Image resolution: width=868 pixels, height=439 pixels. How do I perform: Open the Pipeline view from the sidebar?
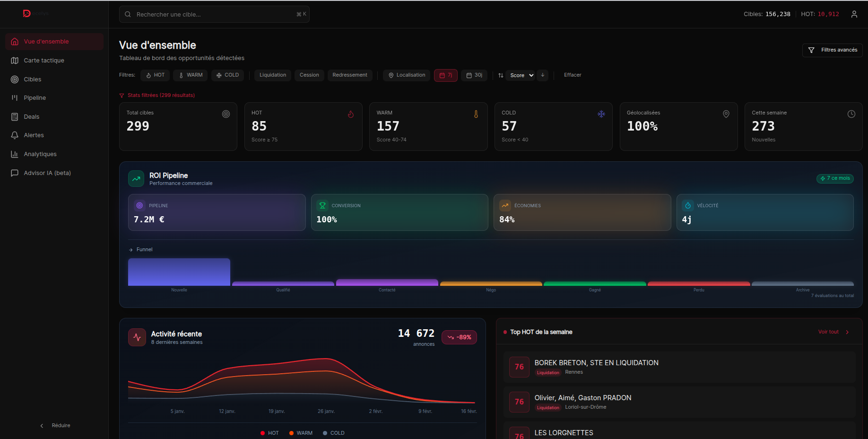35,97
